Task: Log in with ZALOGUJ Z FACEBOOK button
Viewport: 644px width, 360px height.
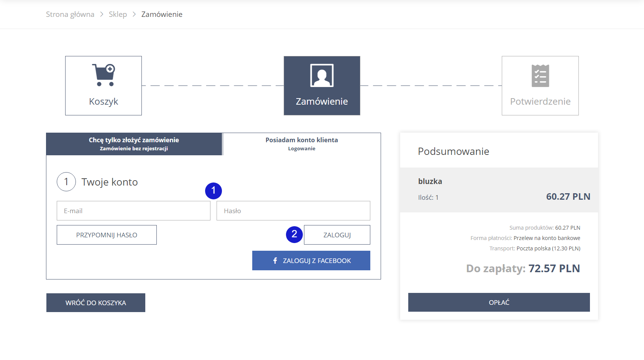Action: [x=311, y=261]
